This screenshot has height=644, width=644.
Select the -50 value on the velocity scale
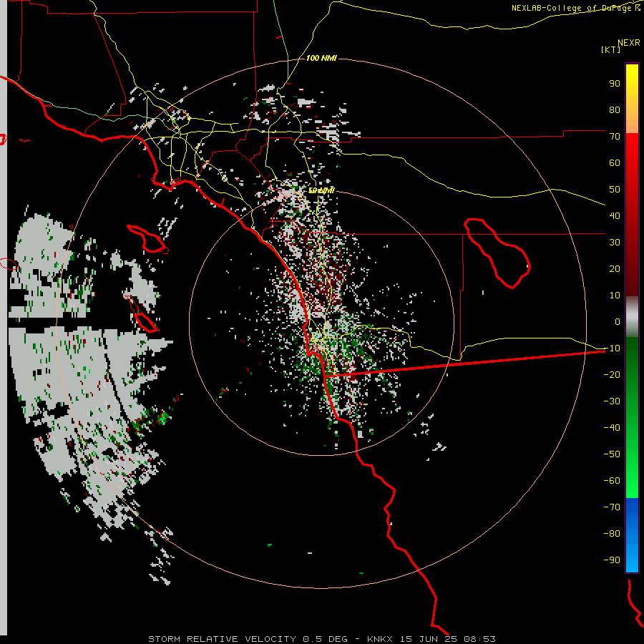tap(612, 454)
